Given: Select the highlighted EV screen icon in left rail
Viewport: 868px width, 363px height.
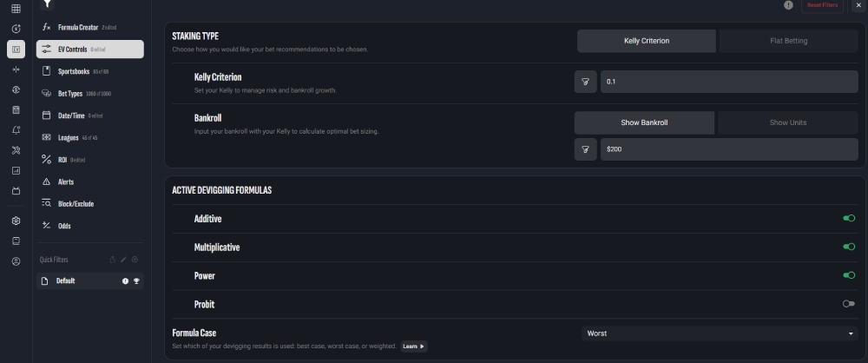Looking at the screenshot, I should (x=16, y=49).
